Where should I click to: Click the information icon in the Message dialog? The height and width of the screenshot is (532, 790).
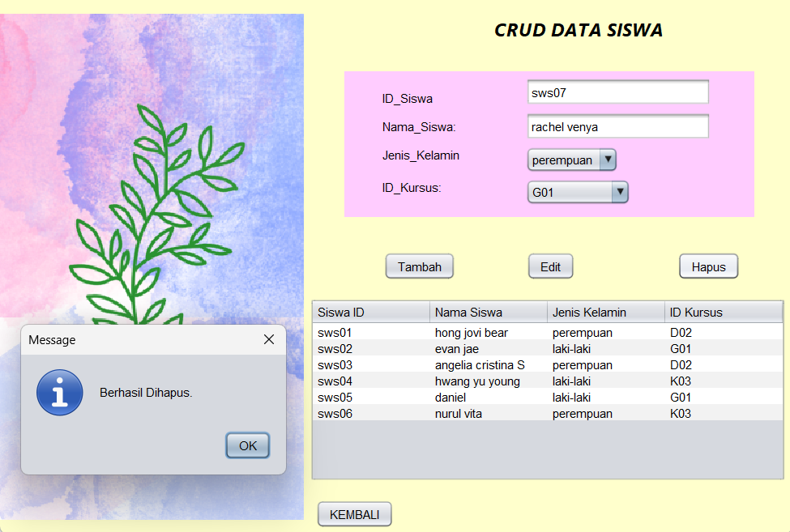(x=59, y=392)
